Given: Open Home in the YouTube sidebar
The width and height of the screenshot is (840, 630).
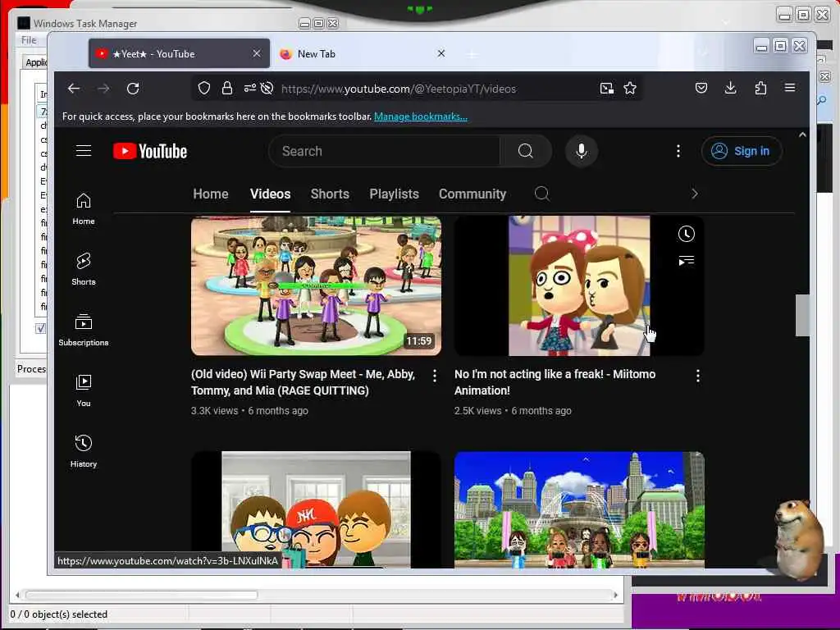Looking at the screenshot, I should click(x=84, y=209).
